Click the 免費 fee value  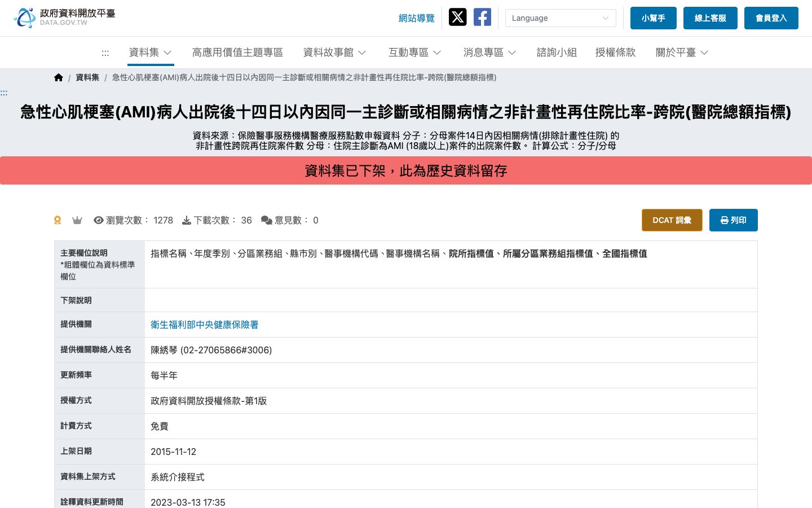[160, 426]
